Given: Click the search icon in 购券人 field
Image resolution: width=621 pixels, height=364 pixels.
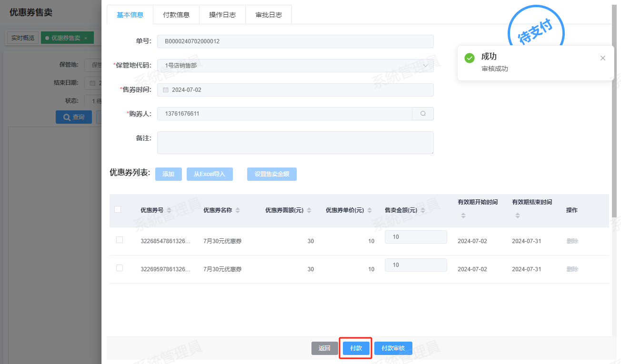Looking at the screenshot, I should (423, 114).
